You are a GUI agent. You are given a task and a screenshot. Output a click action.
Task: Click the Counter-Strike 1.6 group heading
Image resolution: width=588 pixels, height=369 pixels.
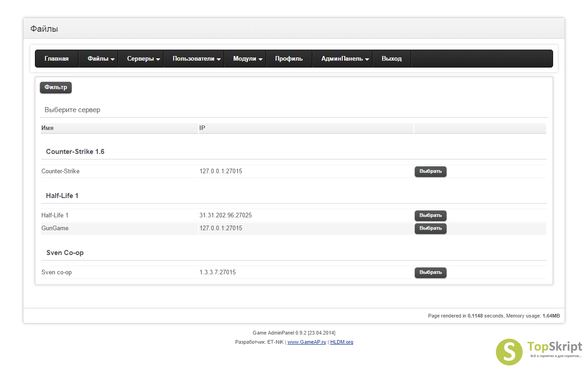[75, 152]
